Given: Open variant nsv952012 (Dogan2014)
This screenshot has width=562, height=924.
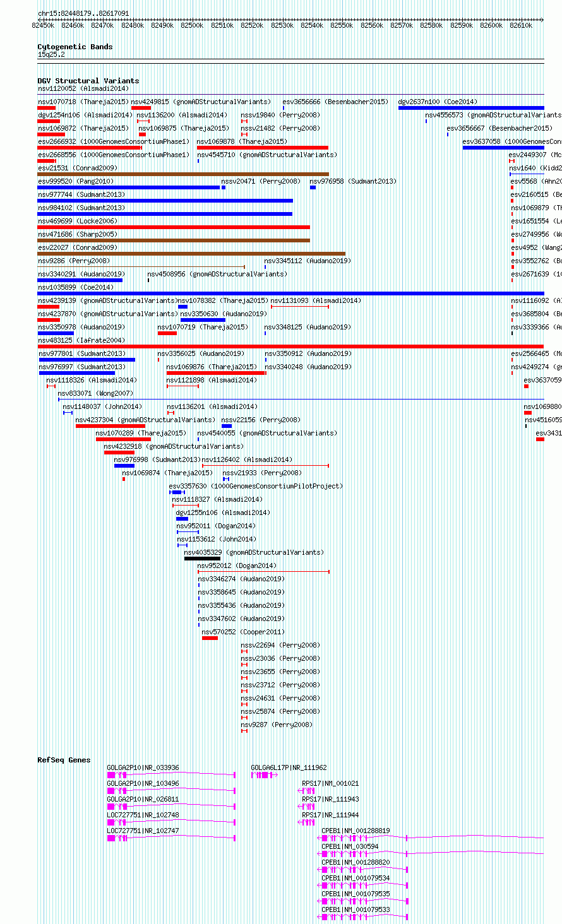Looking at the screenshot, I should (237, 566).
